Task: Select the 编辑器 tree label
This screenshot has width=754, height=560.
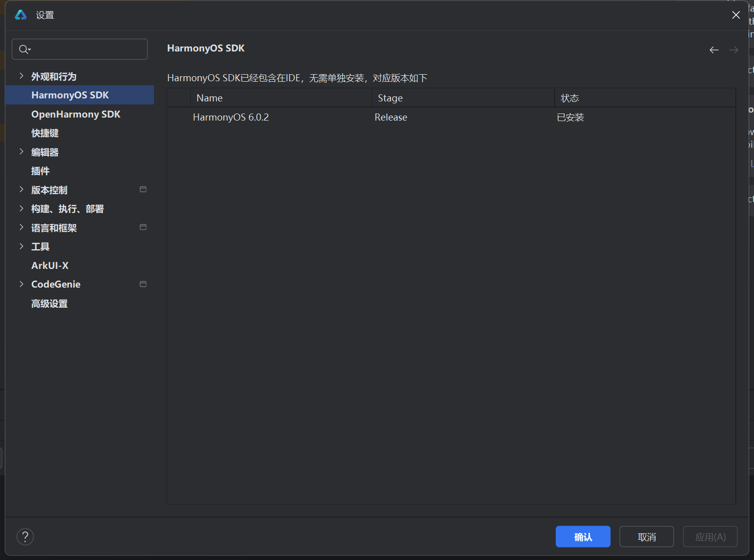Action: pyautogui.click(x=45, y=152)
